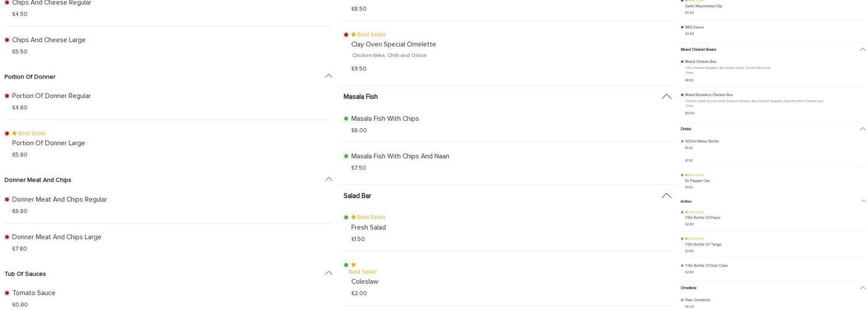Click the green veg icon beside Masala Fish With Chips

click(346, 119)
